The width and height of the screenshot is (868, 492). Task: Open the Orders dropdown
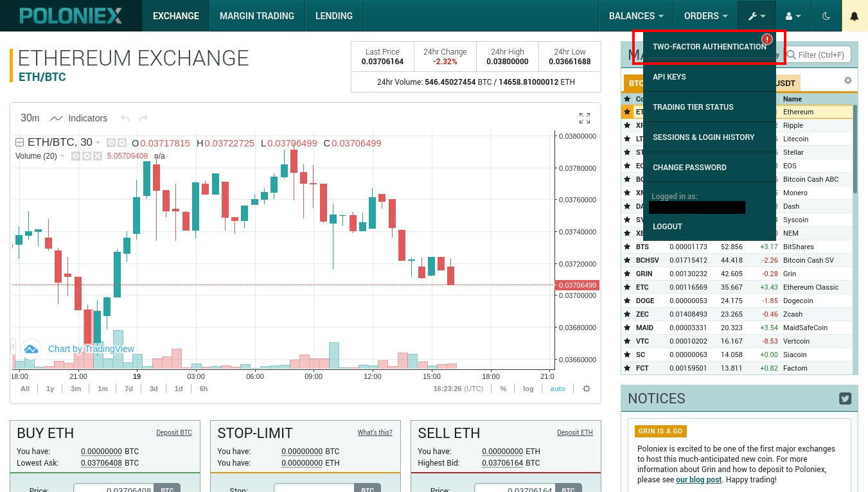point(705,16)
